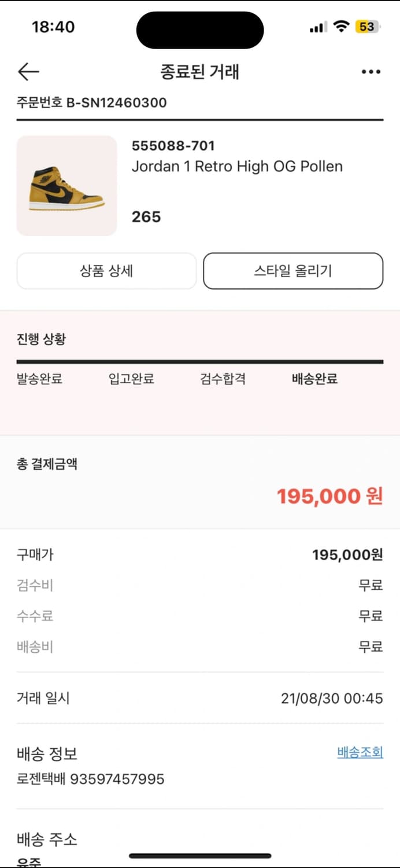This screenshot has height=868, width=400.
Task: Select the clock showing 18:40
Action: 52,27
